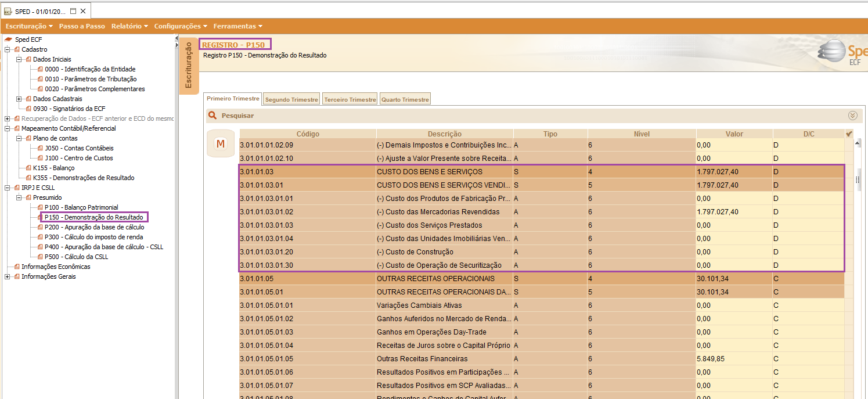Select Recuperação de Dados tree item
This screenshot has width=868, height=399.
tap(98, 118)
